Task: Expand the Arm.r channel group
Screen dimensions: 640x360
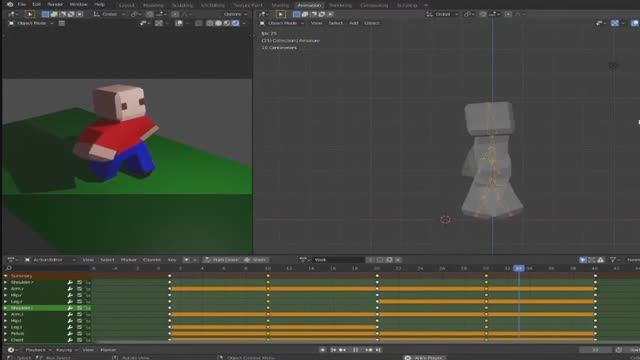Action: (x=5, y=289)
